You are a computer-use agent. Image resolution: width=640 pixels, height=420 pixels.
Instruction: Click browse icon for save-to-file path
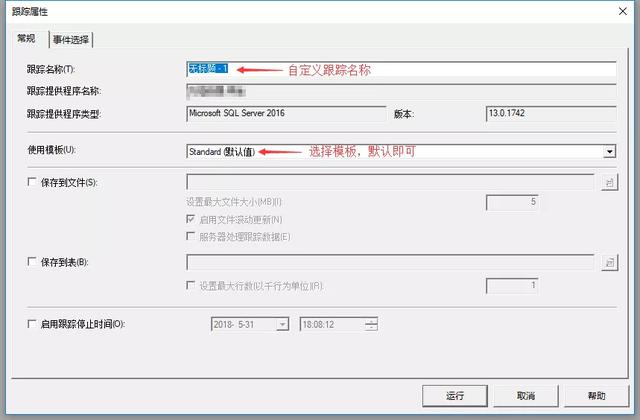pos(610,182)
